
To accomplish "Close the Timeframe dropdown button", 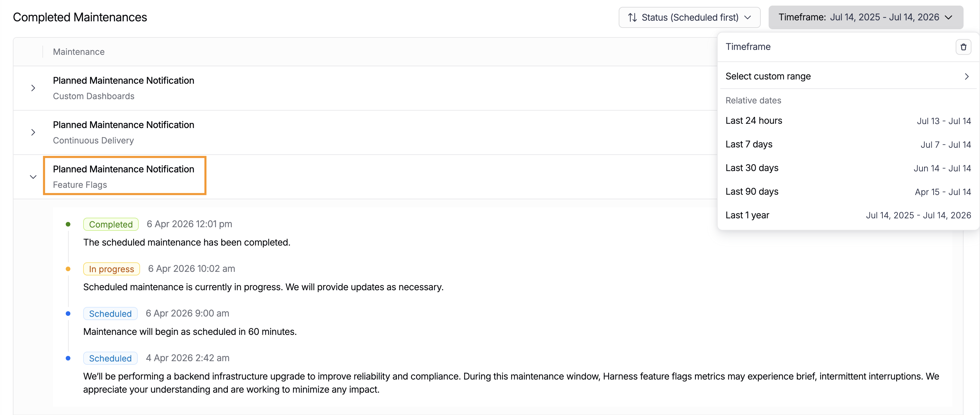I will pos(866,17).
